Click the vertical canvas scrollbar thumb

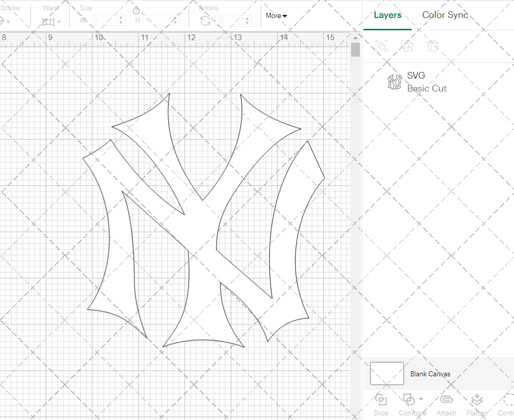(355, 50)
